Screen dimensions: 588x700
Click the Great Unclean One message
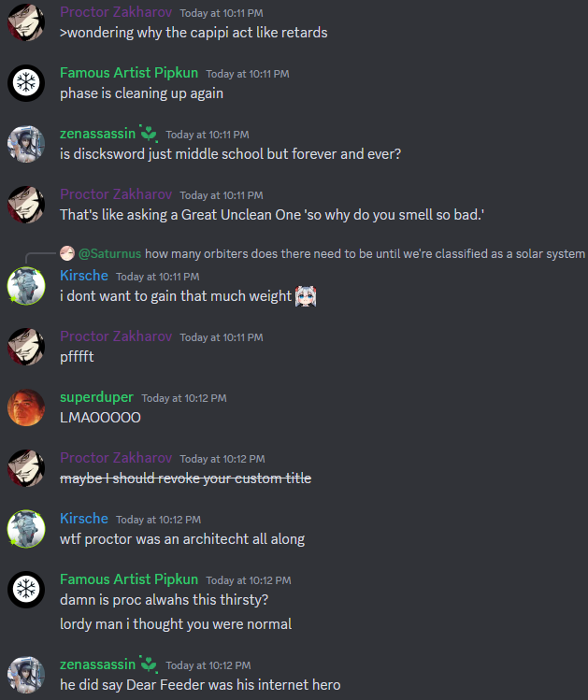pos(272,215)
